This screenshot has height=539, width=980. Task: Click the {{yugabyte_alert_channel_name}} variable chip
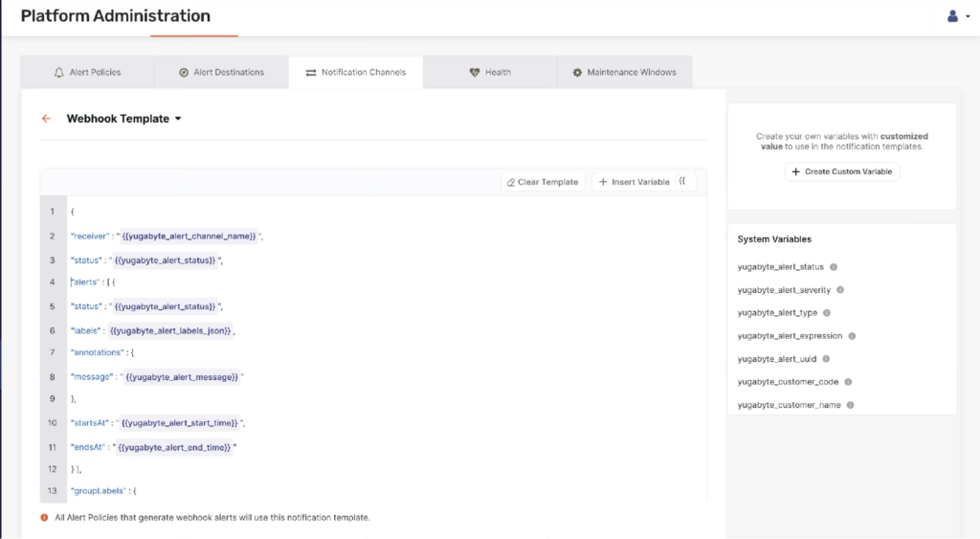(189, 236)
